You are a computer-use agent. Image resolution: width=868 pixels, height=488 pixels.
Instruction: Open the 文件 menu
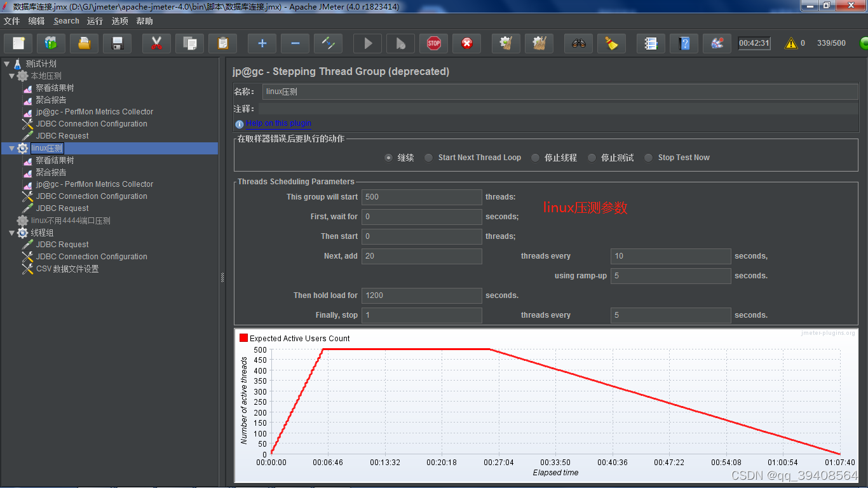click(12, 21)
